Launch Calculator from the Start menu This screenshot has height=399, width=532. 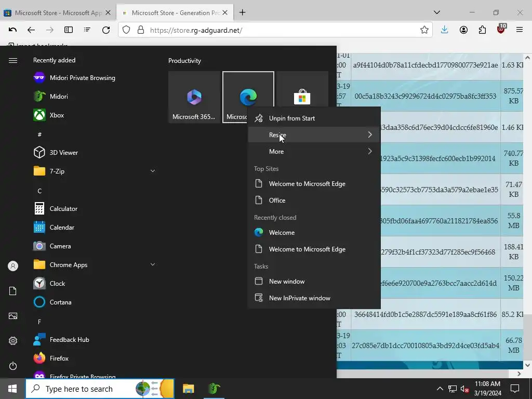[56, 209]
